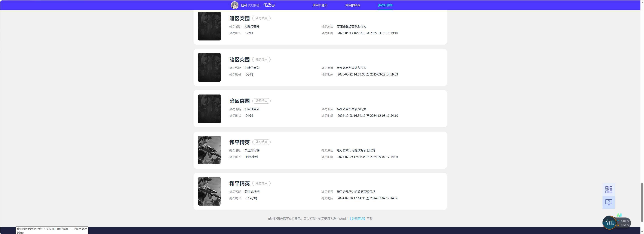This screenshot has width=644, height=234.
Task: Open 信用分礼包 tab
Action: click(x=320, y=5)
